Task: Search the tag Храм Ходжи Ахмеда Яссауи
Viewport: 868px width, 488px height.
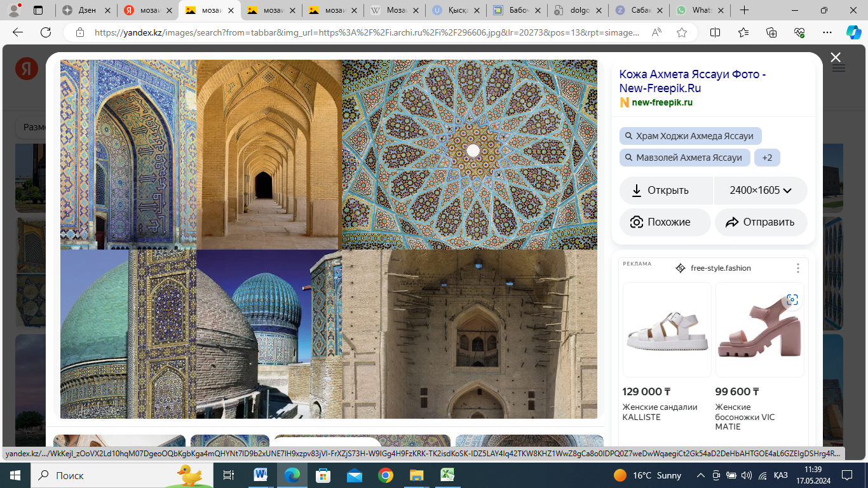Action: pos(690,136)
